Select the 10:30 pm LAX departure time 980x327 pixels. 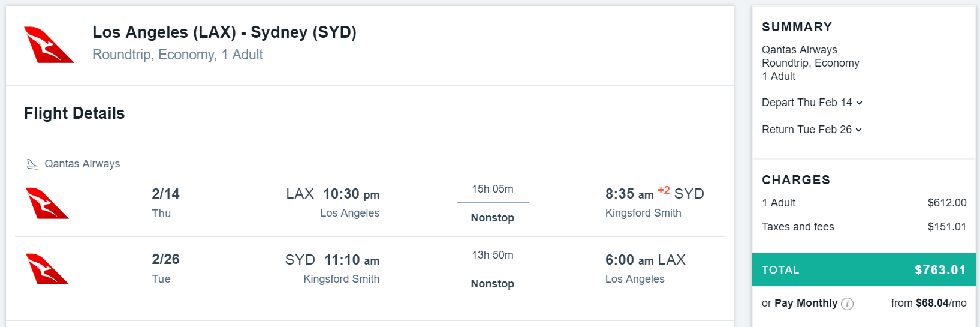click(x=351, y=194)
